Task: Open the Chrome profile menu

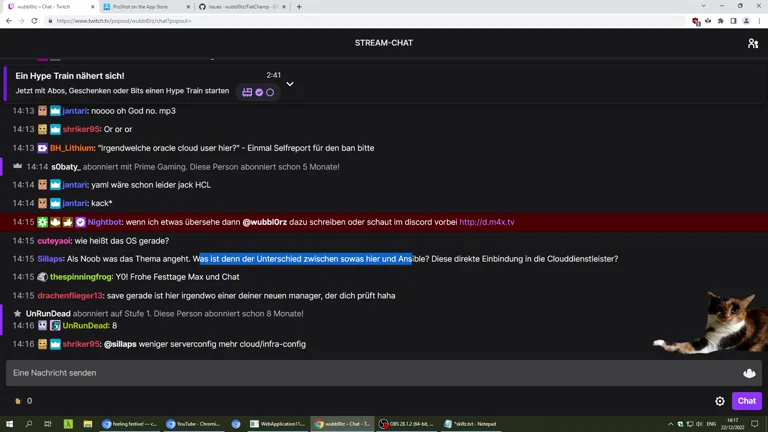Action: click(746, 21)
